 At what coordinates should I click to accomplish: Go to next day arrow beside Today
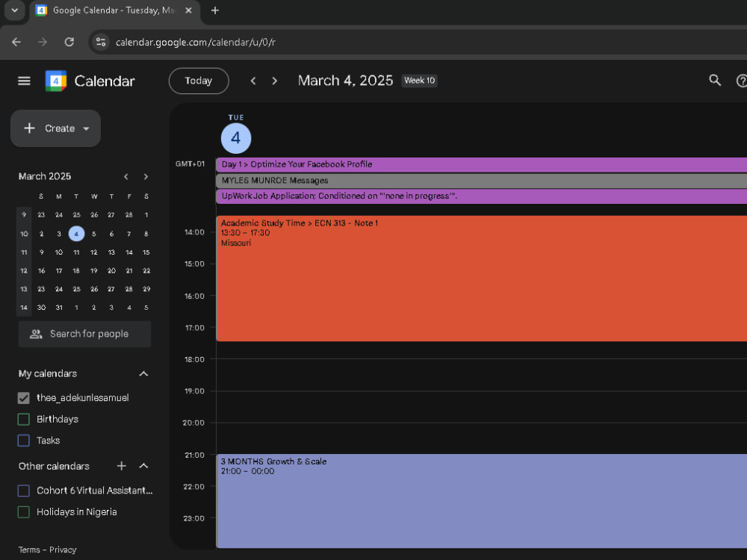point(274,81)
